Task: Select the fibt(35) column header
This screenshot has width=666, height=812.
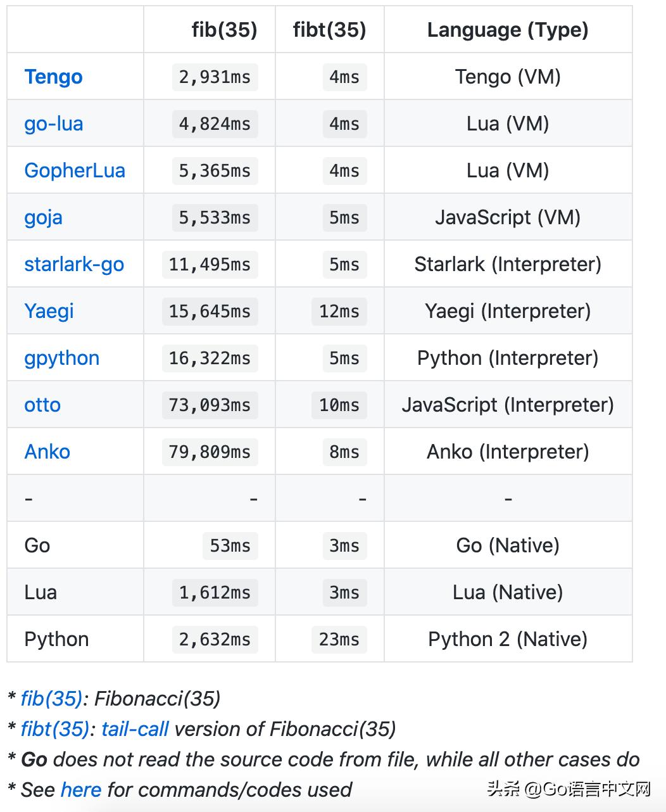Action: [x=329, y=30]
